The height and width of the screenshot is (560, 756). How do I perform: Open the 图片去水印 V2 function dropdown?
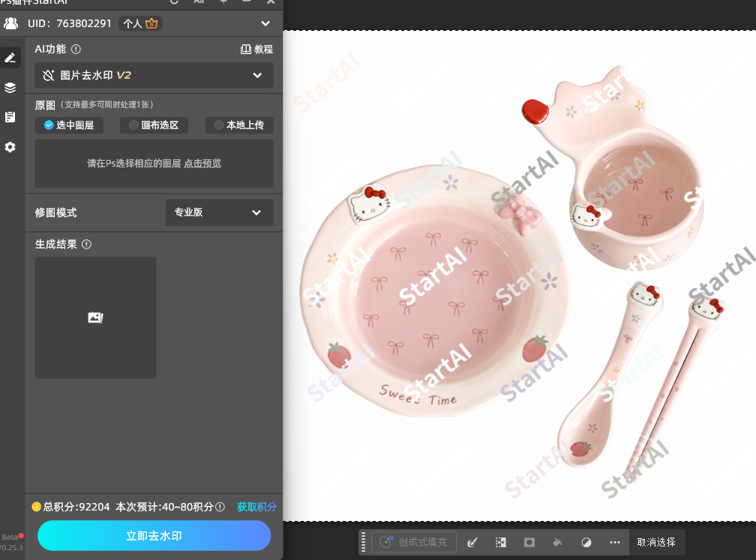[x=154, y=75]
